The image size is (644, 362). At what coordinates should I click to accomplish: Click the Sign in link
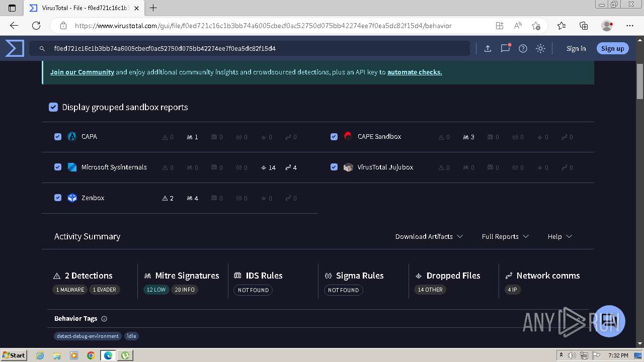click(576, 49)
